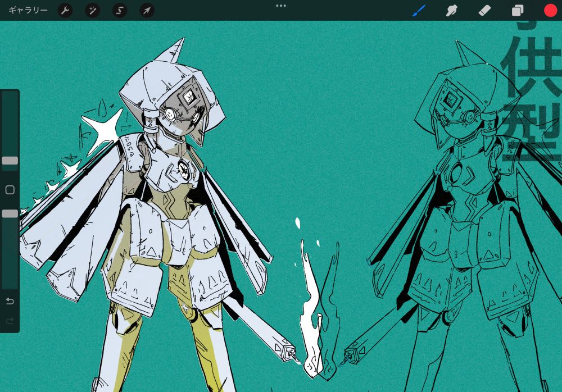Tap the square modifier button on sidebar

[10, 190]
